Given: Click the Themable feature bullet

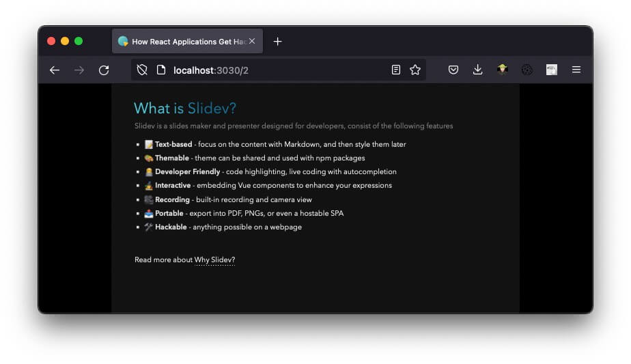Looking at the screenshot, I should (x=254, y=158).
